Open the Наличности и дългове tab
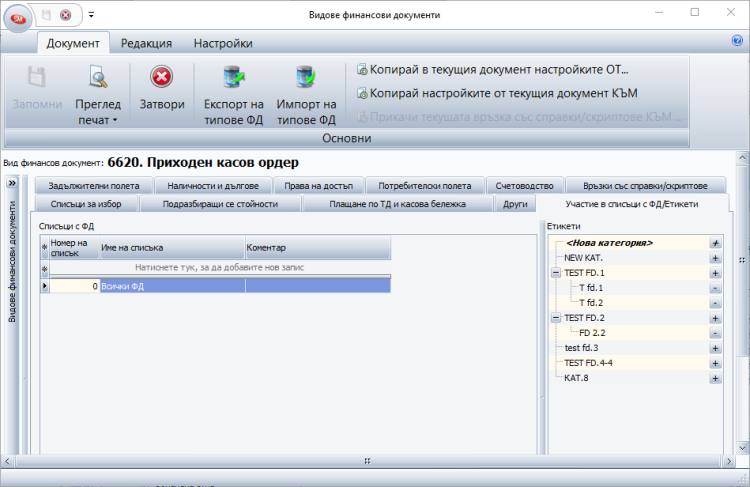Screen dimensions: 750x487 click(213, 186)
